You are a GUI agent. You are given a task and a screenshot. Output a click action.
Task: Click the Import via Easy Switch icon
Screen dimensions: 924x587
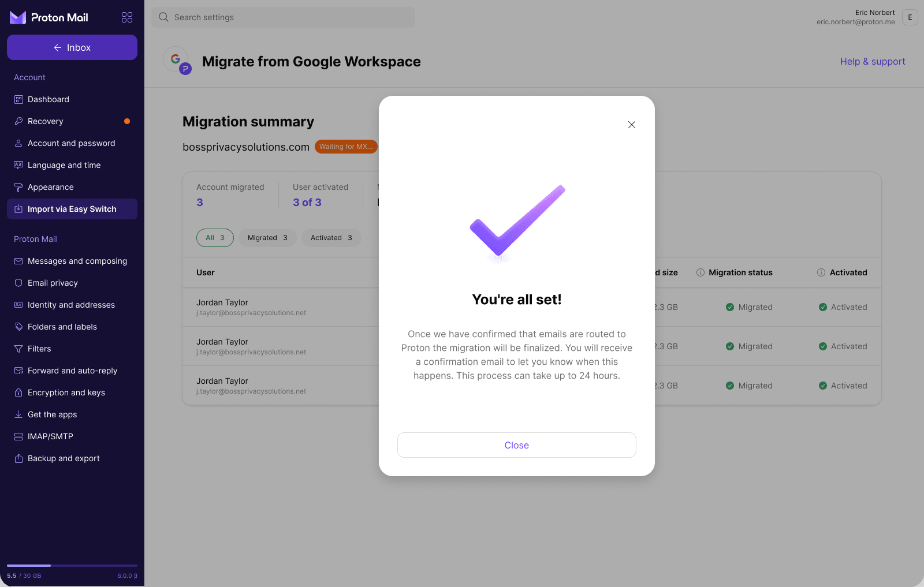(18, 209)
